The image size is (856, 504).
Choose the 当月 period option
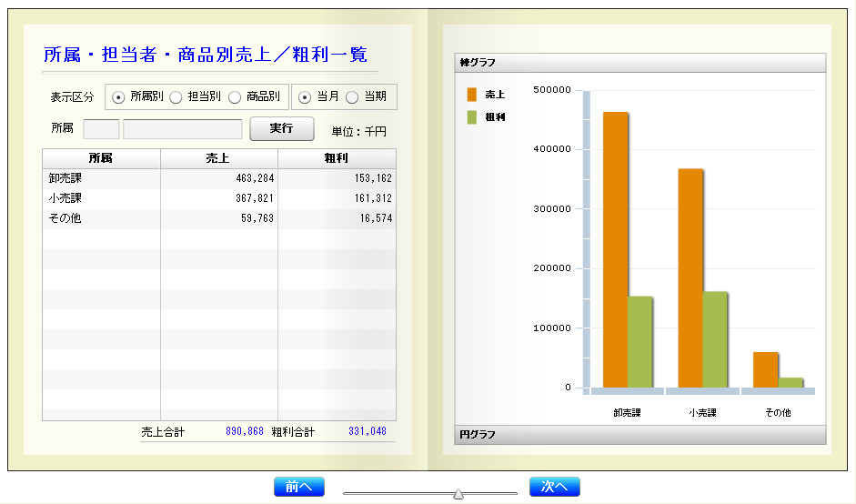tap(305, 97)
